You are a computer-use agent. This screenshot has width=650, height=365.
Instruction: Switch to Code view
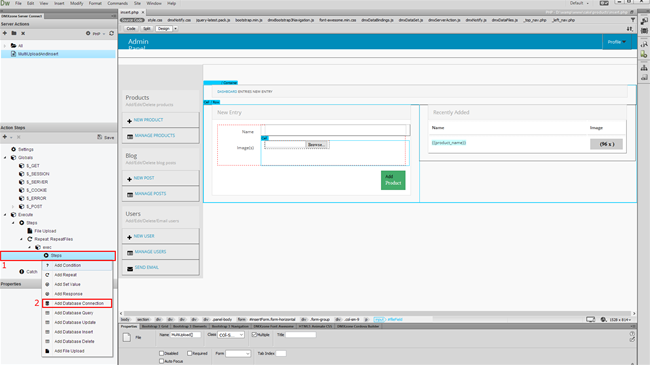point(131,29)
